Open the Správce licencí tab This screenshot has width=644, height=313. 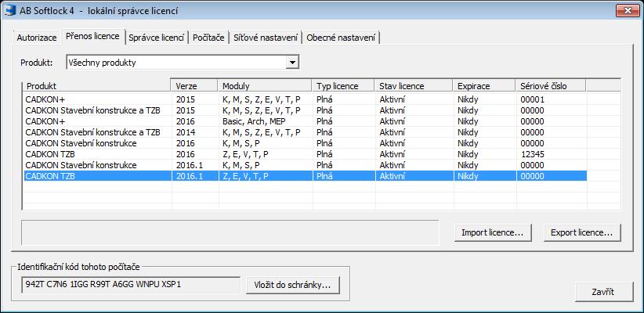tap(156, 38)
